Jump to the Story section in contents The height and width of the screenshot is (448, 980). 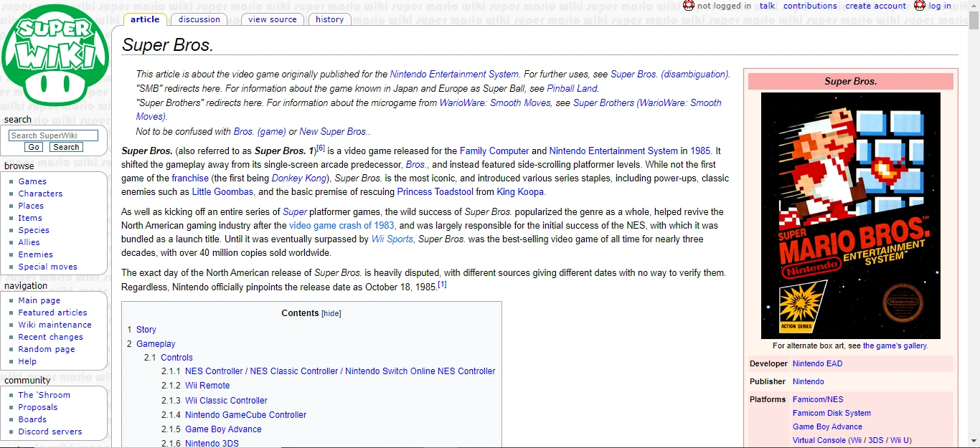[x=146, y=330]
